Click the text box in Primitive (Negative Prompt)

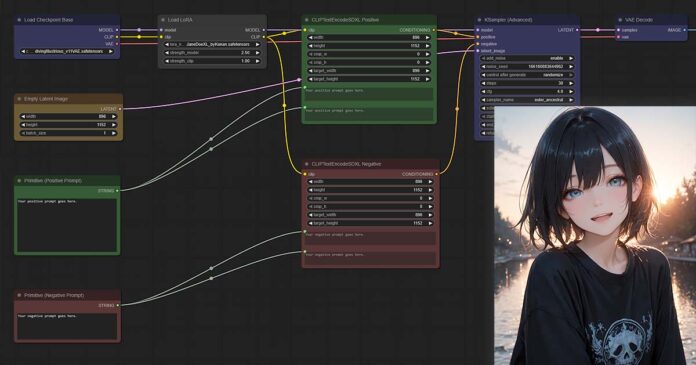click(67, 326)
